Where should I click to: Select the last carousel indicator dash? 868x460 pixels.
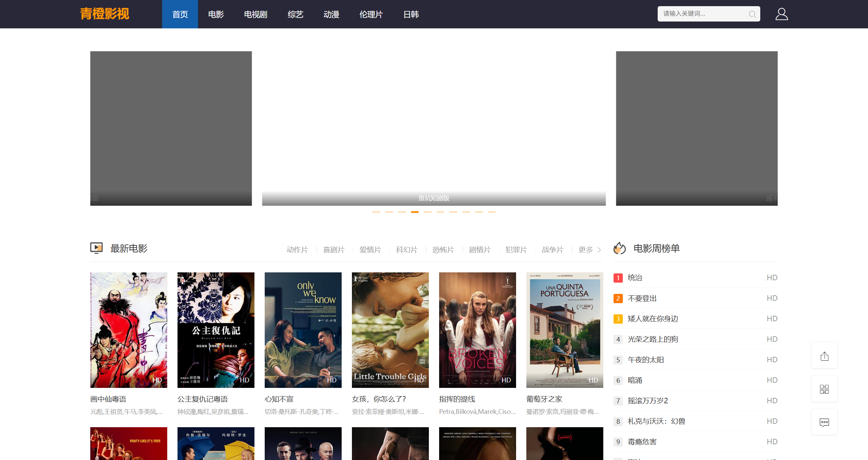click(492, 212)
